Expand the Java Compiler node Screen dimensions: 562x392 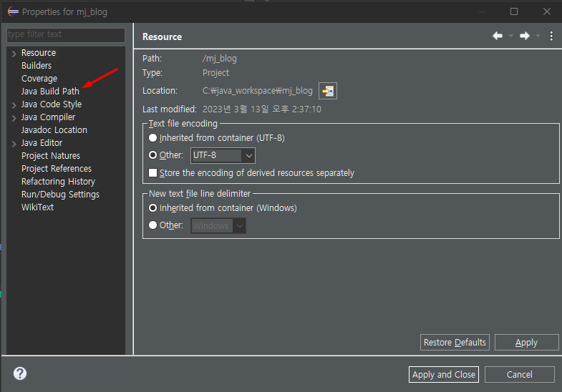pos(14,118)
